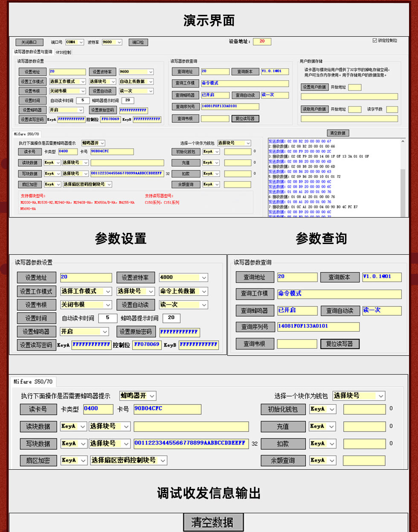This screenshot has width=418, height=532.
Task: Click 扣款 in the enlarged Mifare panel
Action: point(283,444)
